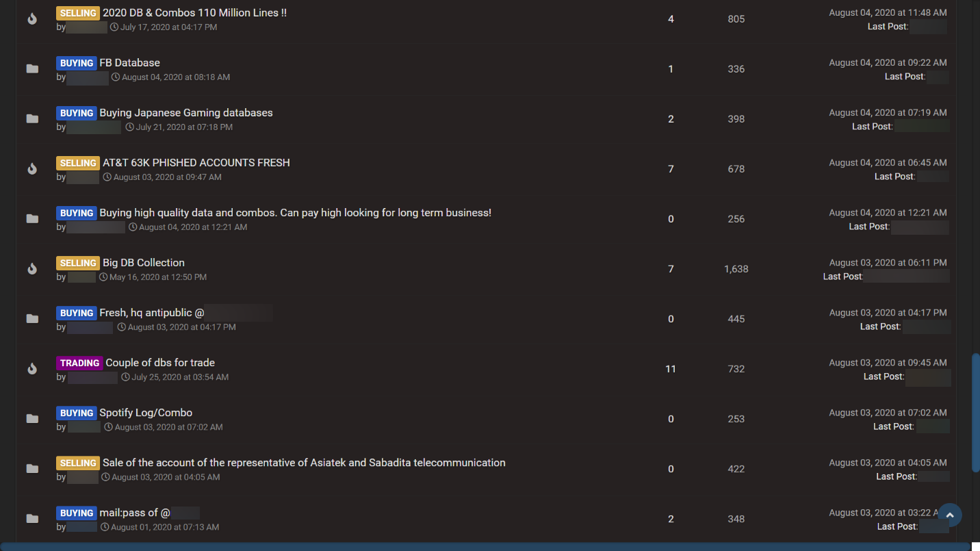The image size is (980, 551).
Task: Open the Couple of dbs for trade title
Action: [160, 363]
